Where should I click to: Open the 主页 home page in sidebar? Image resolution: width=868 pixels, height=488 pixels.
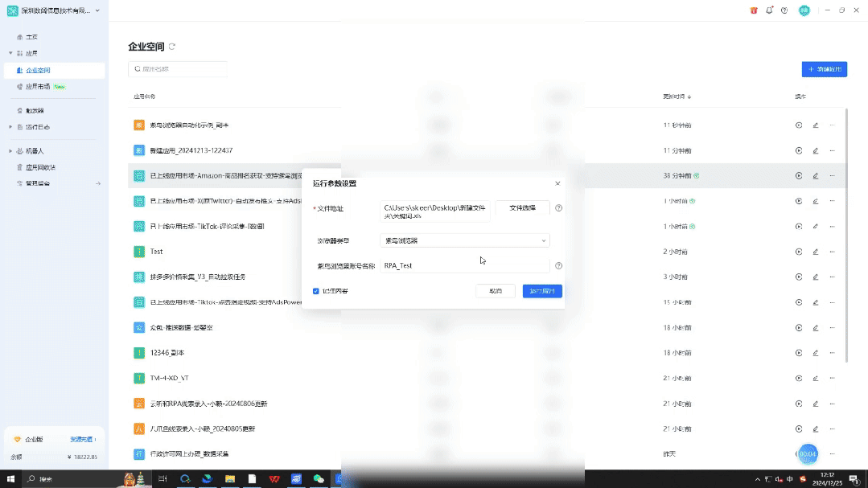point(31,35)
